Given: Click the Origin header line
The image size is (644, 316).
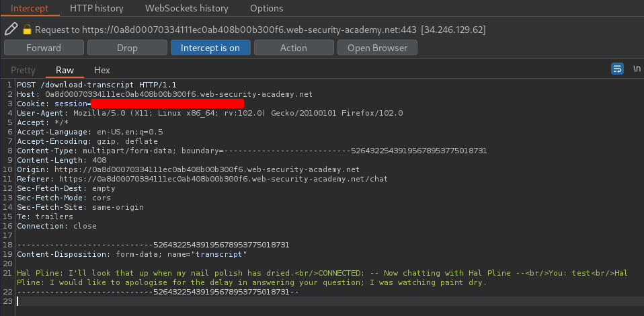Looking at the screenshot, I should pos(188,169).
